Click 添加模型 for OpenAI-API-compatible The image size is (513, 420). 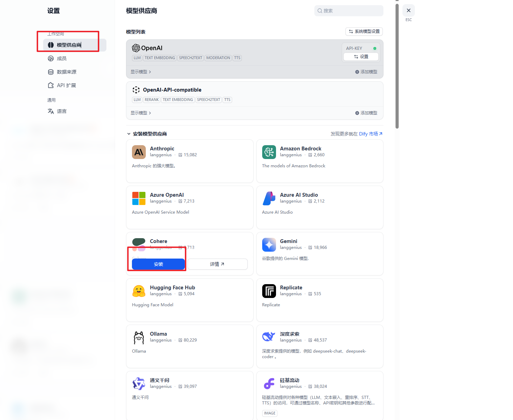click(x=366, y=113)
